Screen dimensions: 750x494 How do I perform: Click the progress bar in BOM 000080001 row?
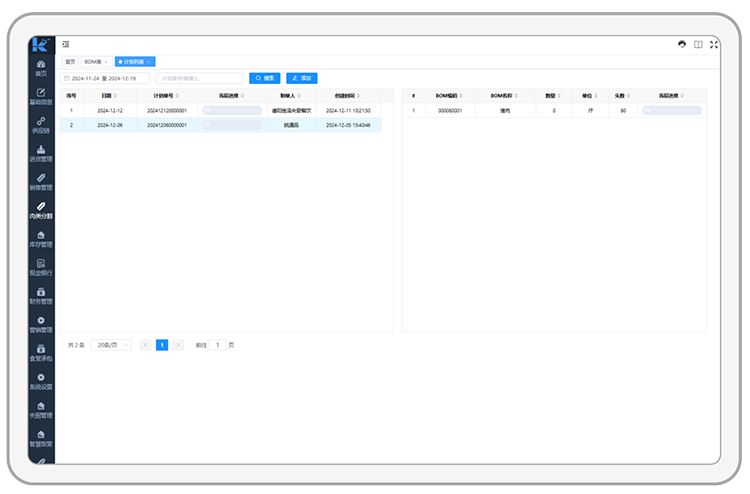pyautogui.click(x=672, y=110)
